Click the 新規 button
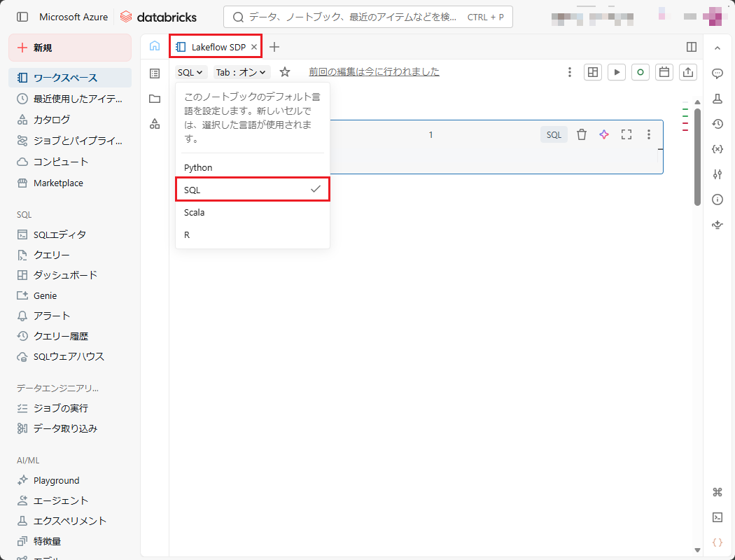735x560 pixels. (69, 48)
